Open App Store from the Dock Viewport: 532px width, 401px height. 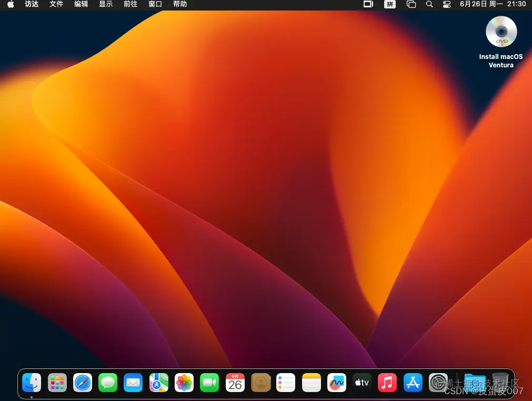coord(413,383)
